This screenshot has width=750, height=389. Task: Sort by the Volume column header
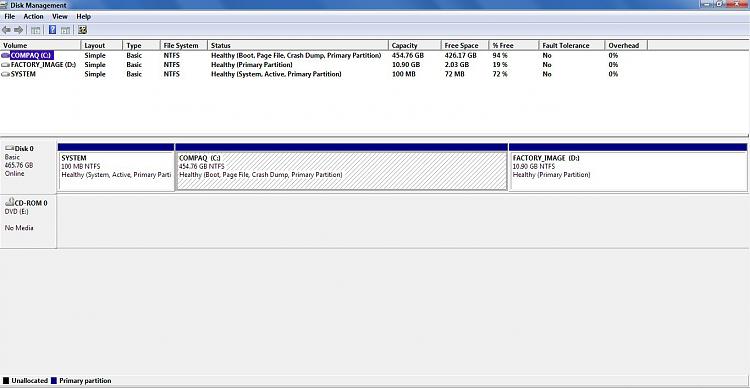(40, 45)
